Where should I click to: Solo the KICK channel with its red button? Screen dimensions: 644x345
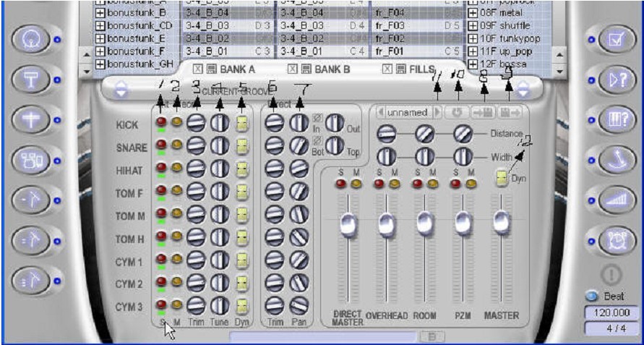tap(161, 124)
